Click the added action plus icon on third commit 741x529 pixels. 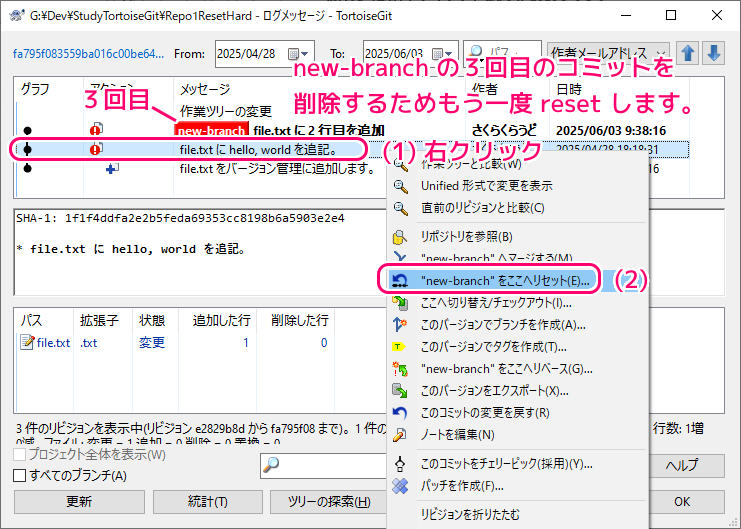pos(112,168)
